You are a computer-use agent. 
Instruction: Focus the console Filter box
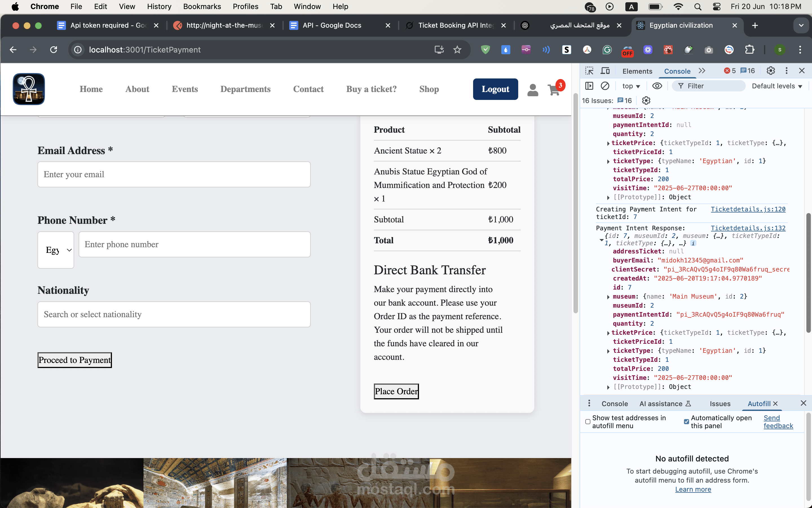pos(708,86)
